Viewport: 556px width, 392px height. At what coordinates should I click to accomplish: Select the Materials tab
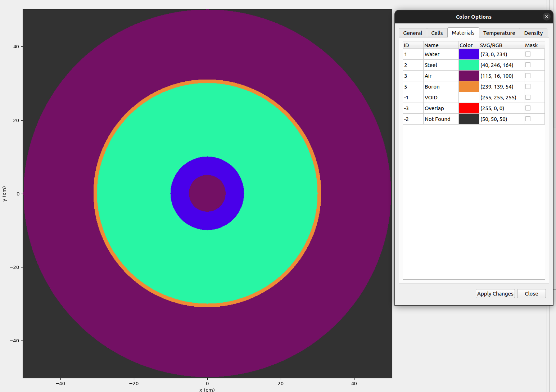(x=463, y=33)
